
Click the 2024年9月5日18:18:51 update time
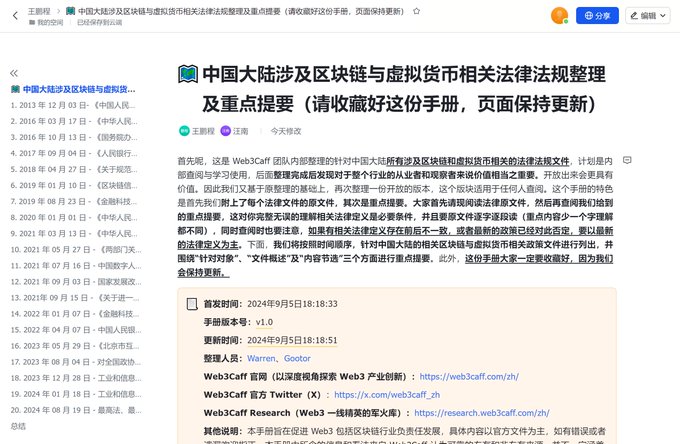292,340
